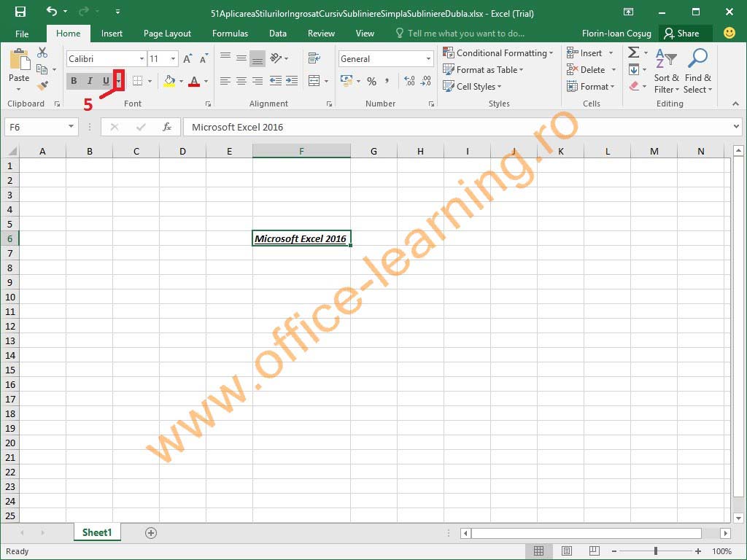Expand the formula bar
This screenshot has width=747, height=560.
(x=737, y=127)
